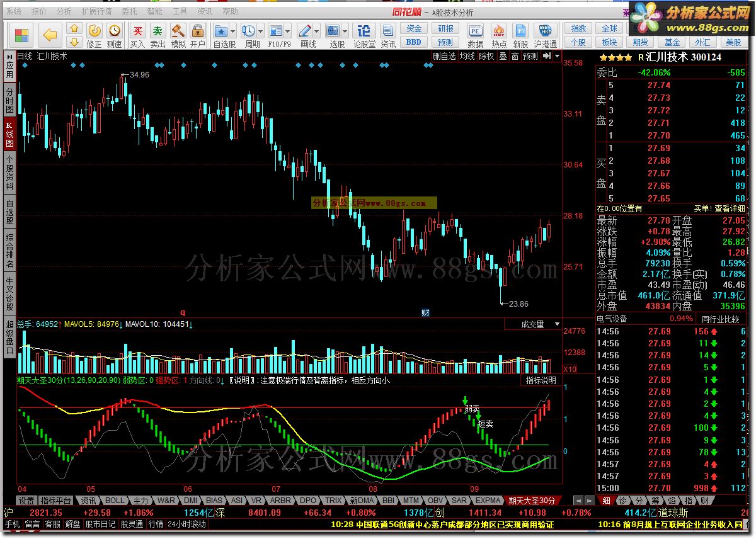
Task: Click the 板块 button
Action: (609, 42)
